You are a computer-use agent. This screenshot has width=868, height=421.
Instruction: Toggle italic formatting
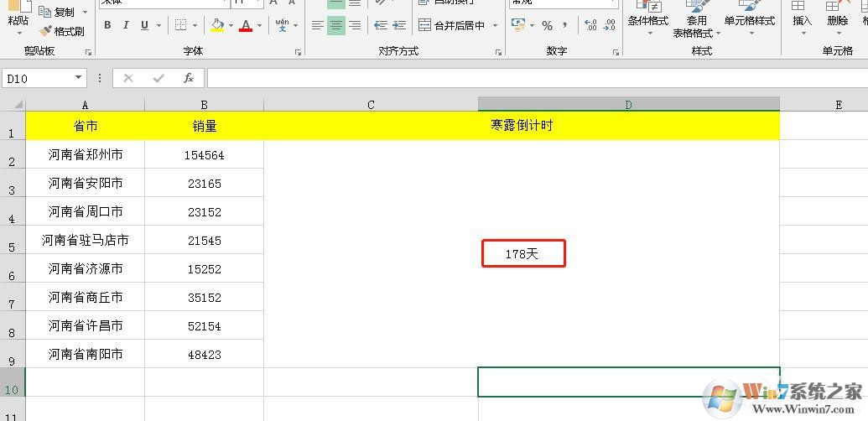[x=126, y=25]
